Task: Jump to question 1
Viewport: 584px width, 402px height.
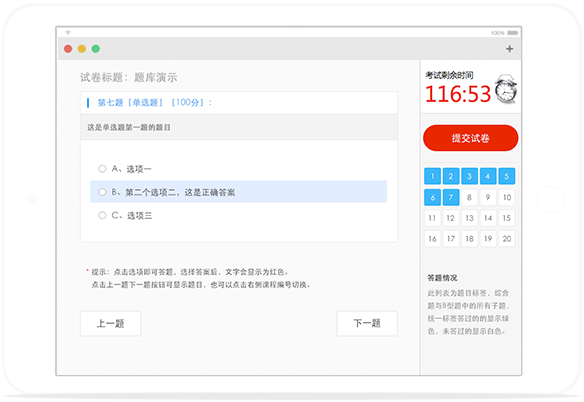Action: [432, 176]
